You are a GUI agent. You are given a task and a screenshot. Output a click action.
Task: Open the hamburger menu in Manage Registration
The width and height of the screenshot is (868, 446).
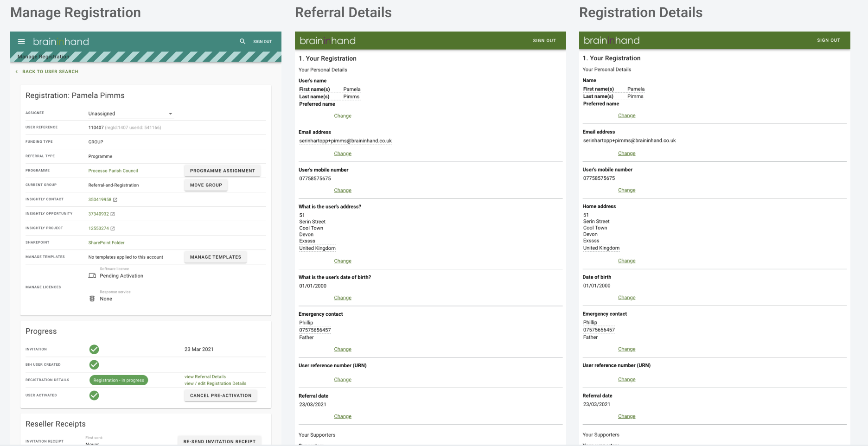pos(21,41)
